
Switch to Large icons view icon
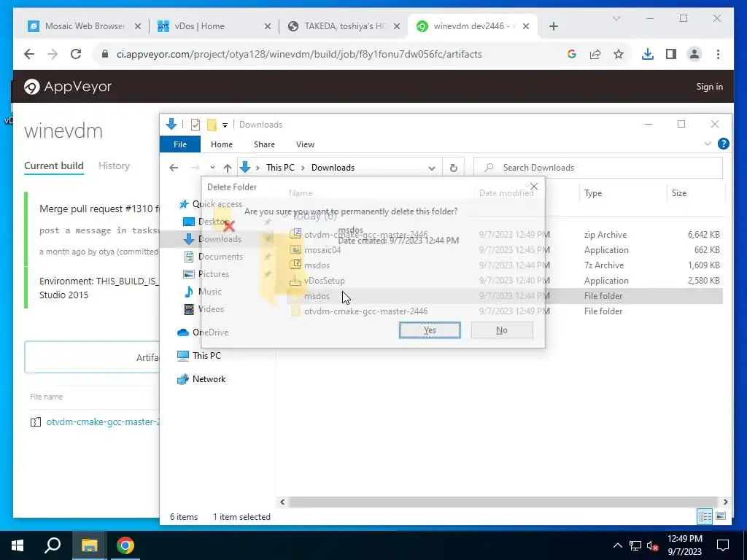coord(721,516)
